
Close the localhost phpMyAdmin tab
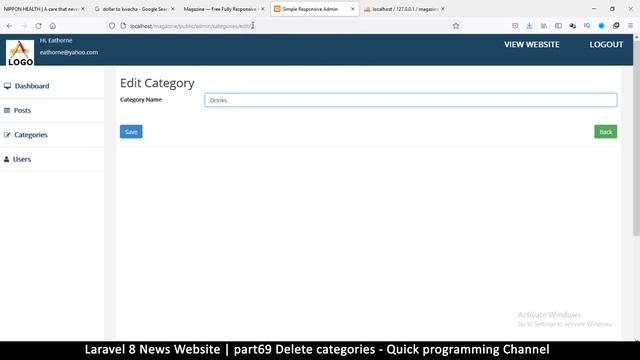[442, 9]
